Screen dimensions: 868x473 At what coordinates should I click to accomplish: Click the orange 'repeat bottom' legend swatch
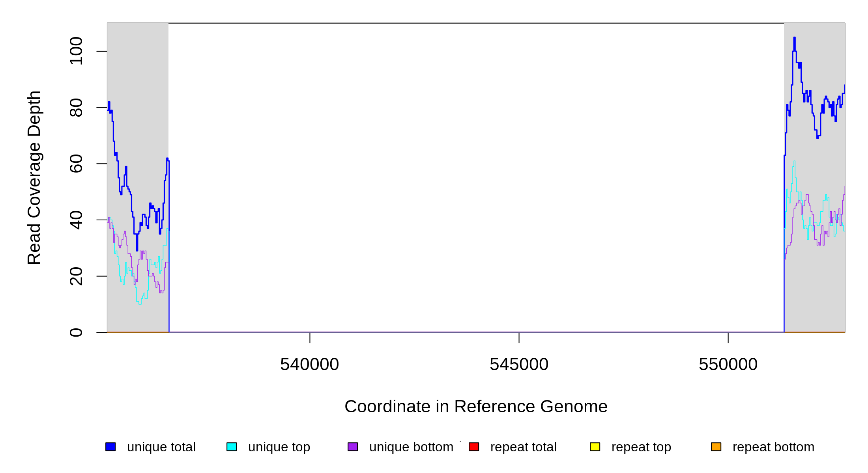[716, 447]
